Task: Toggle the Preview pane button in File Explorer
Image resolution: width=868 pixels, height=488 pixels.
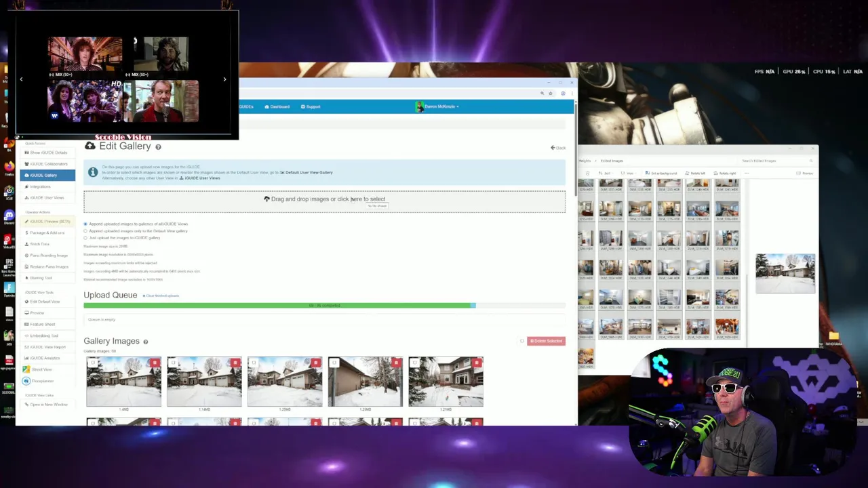Action: pos(805,174)
